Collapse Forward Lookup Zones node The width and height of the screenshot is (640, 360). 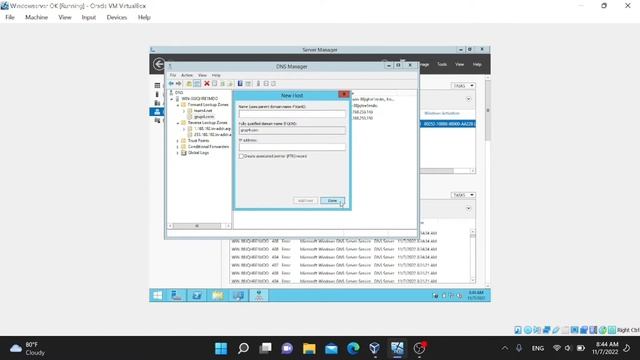(x=178, y=105)
